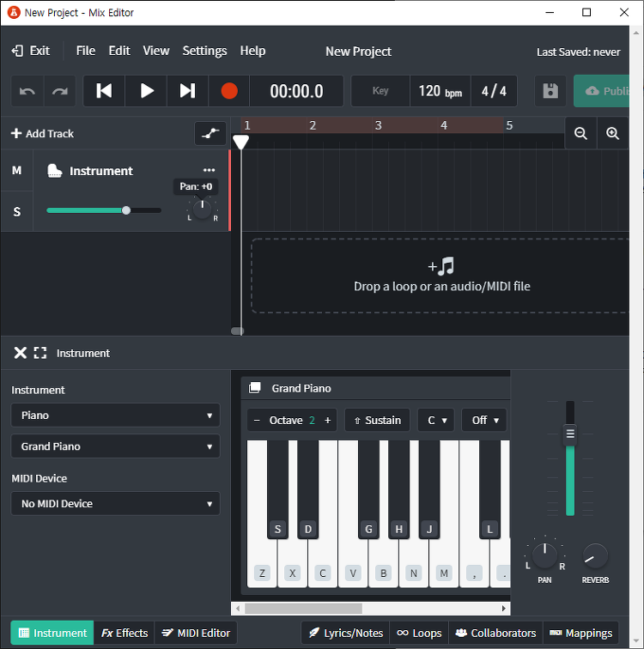Screen dimensions: 644x649
Task: Play the black piano key labeled S
Action: point(277,488)
